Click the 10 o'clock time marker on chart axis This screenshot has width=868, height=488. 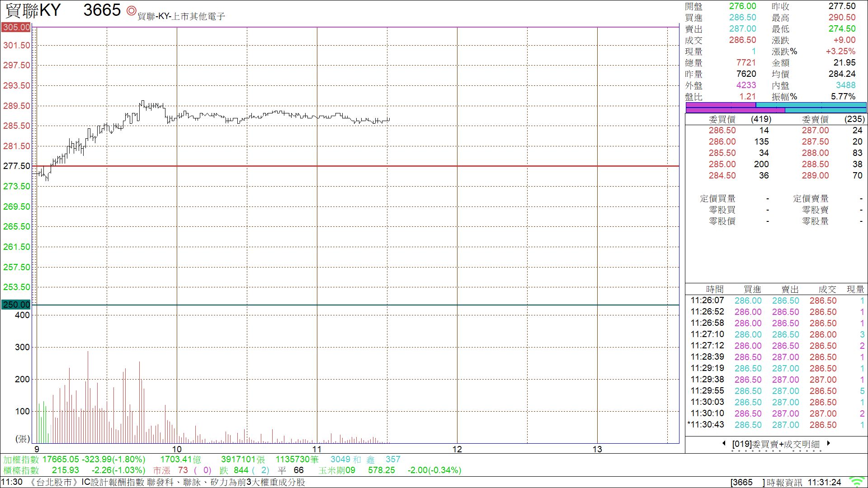(x=177, y=449)
